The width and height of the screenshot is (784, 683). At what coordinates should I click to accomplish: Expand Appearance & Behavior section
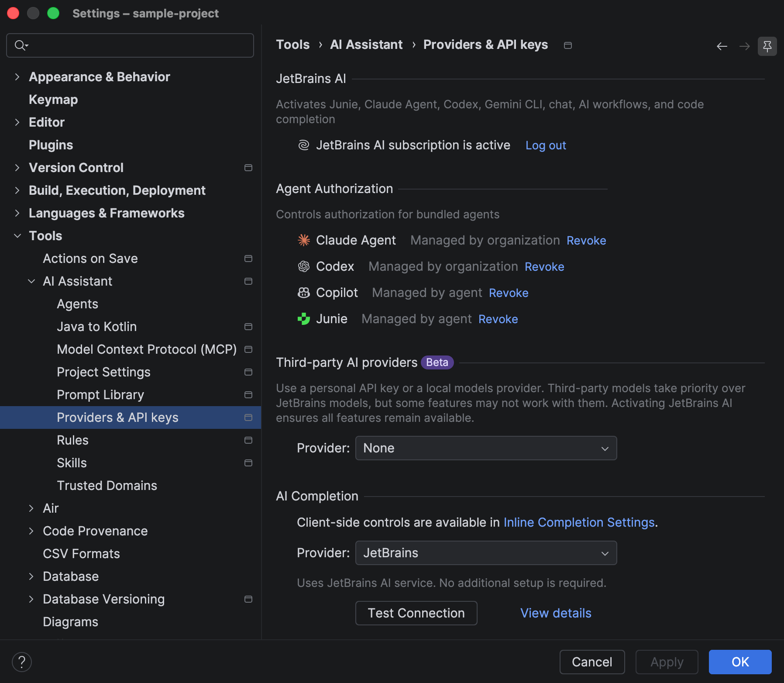click(x=17, y=77)
